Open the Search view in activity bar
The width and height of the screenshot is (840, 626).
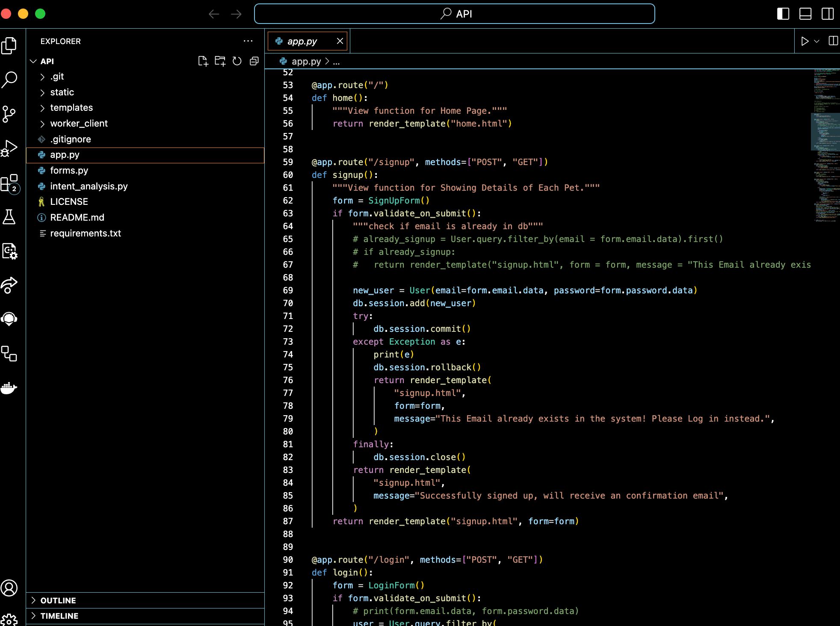click(9, 80)
